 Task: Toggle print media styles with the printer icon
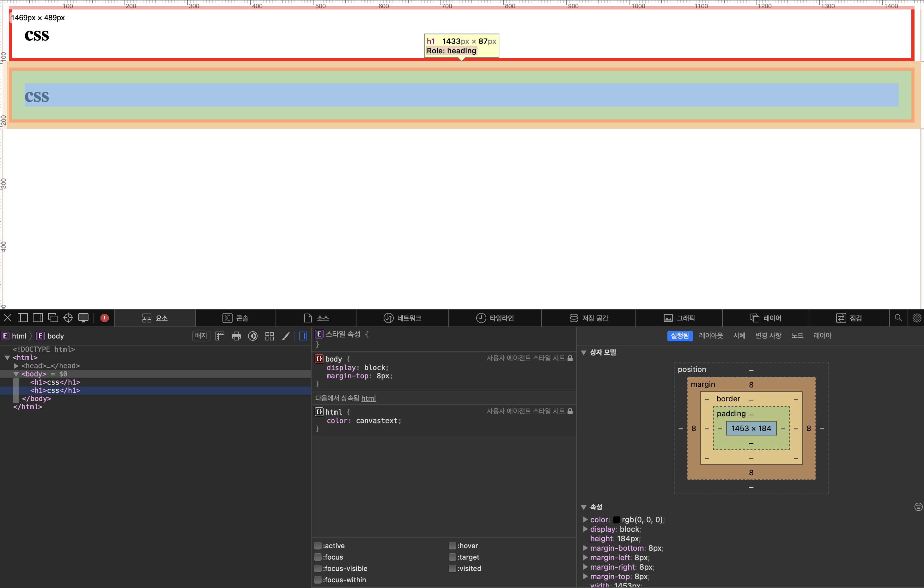(x=236, y=336)
